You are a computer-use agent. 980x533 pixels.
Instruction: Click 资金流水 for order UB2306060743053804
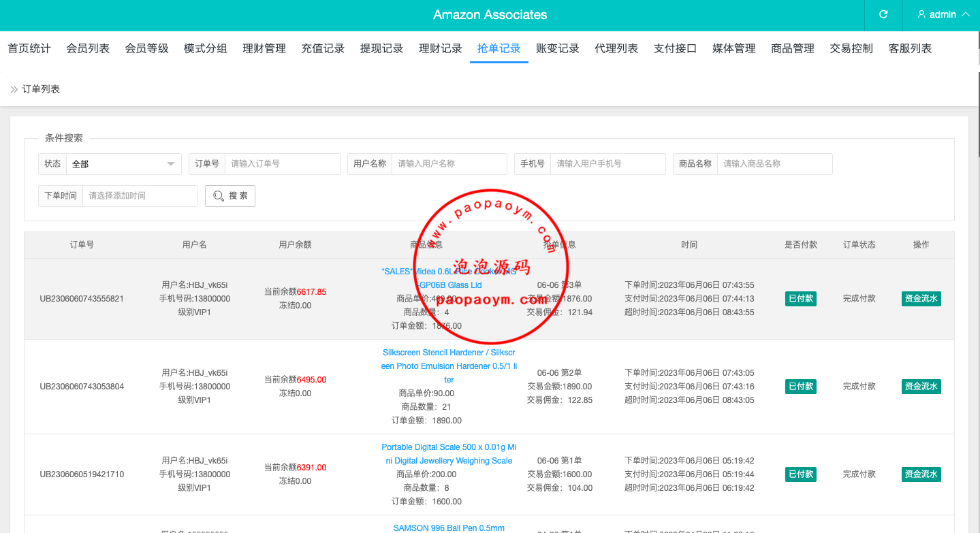(921, 387)
